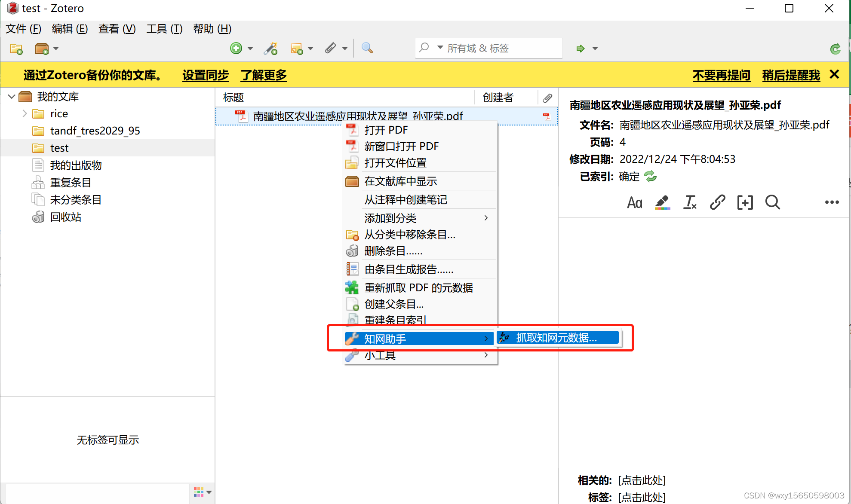851x504 pixels.
Task: Choose 由条目生成报告…… menu entry
Action: point(420,269)
